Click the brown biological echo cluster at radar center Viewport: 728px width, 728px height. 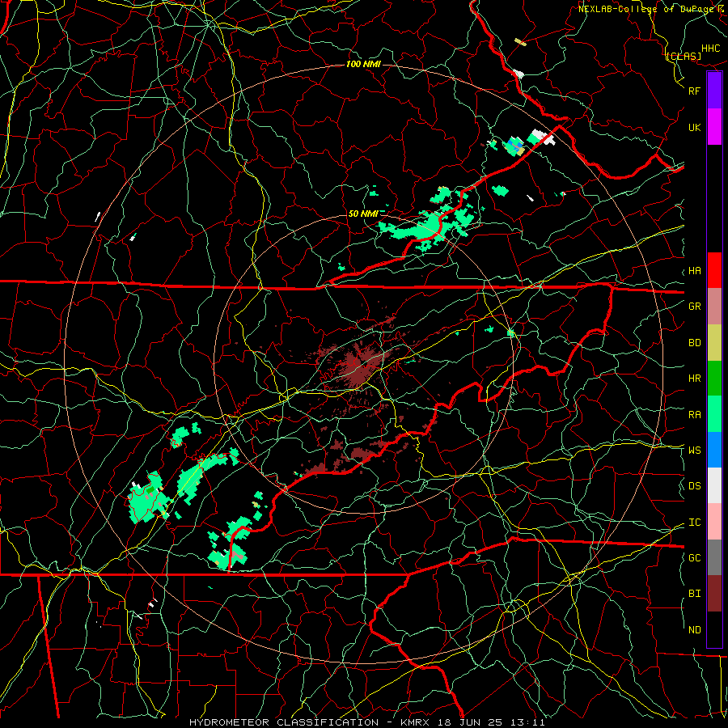click(x=358, y=366)
